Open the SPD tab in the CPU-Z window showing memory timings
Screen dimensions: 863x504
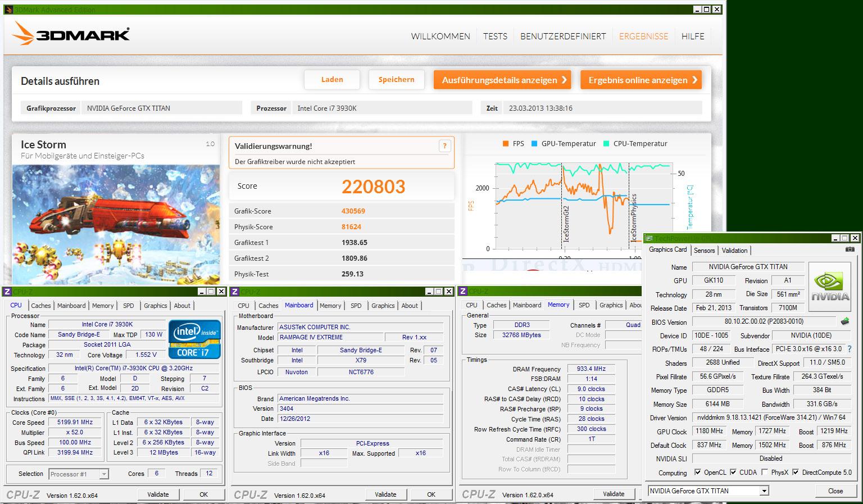pyautogui.click(x=584, y=305)
